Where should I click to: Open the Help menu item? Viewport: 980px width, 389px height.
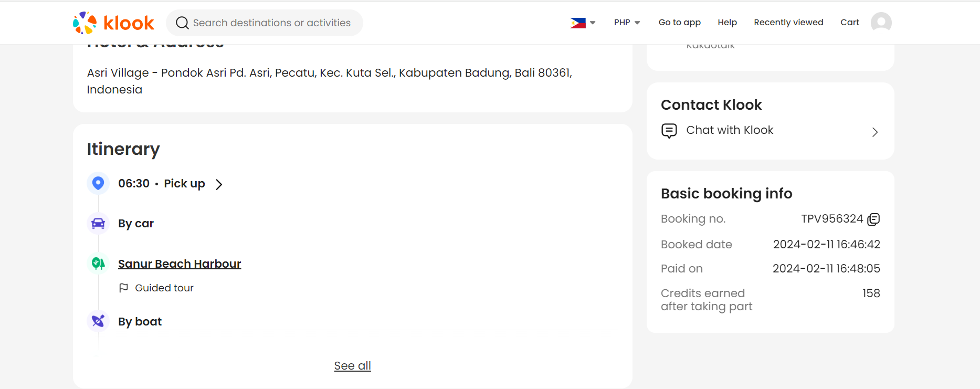[x=727, y=23]
